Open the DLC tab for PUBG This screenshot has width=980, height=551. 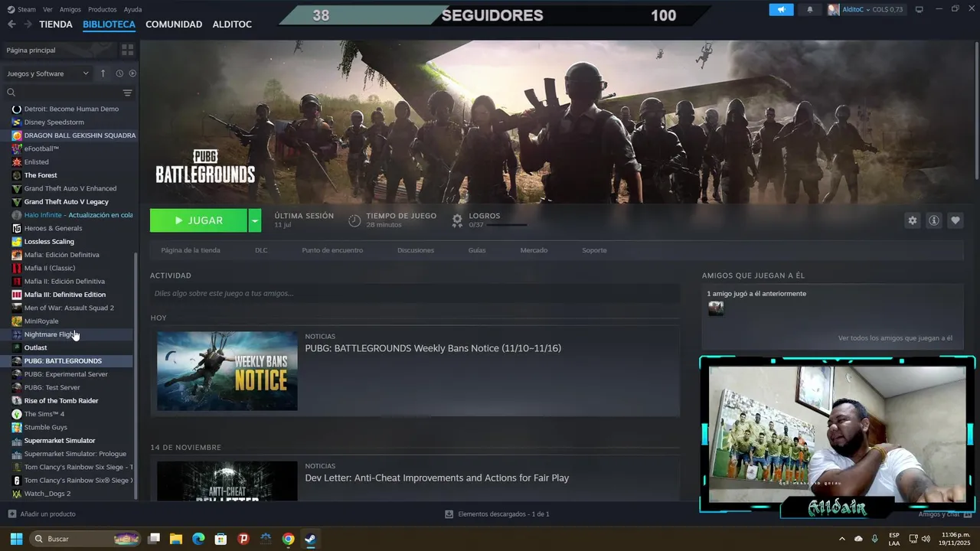261,250
